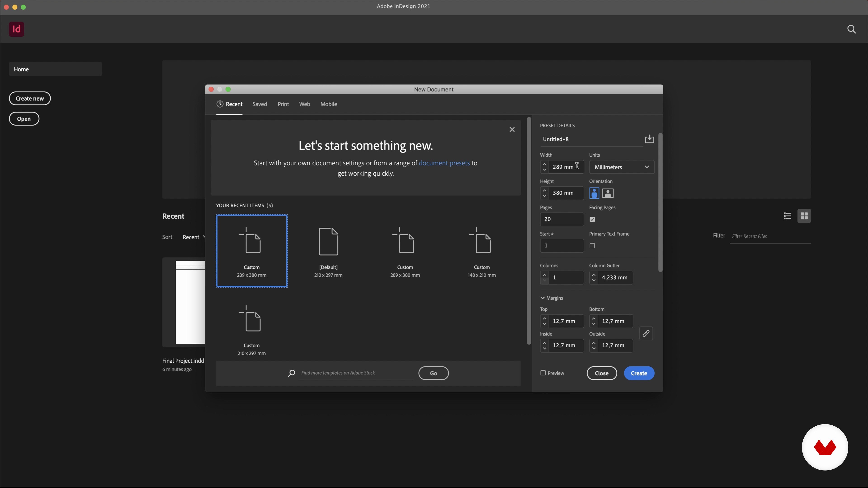Viewport: 868px width, 488px height.
Task: Decrease Width with the down stepper
Action: click(x=545, y=170)
